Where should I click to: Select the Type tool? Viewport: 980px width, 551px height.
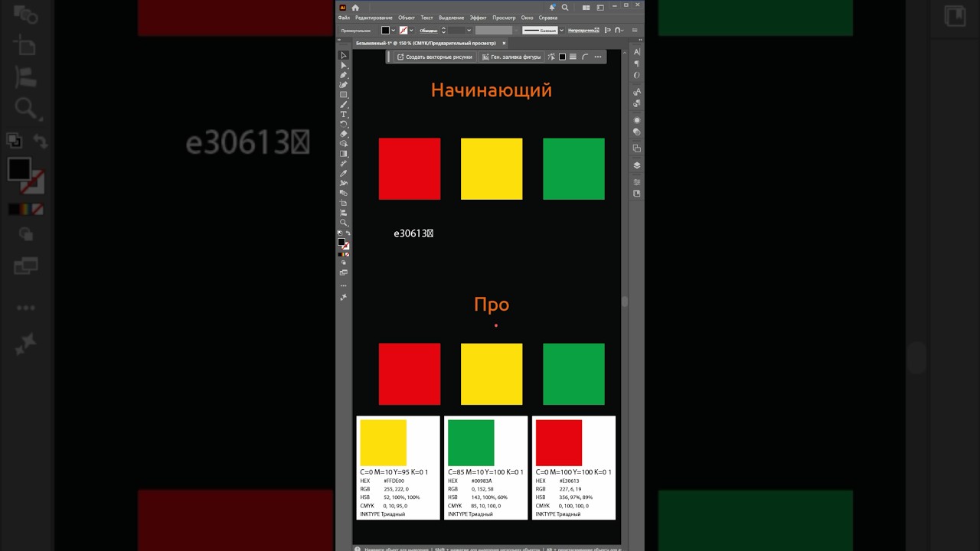[343, 114]
